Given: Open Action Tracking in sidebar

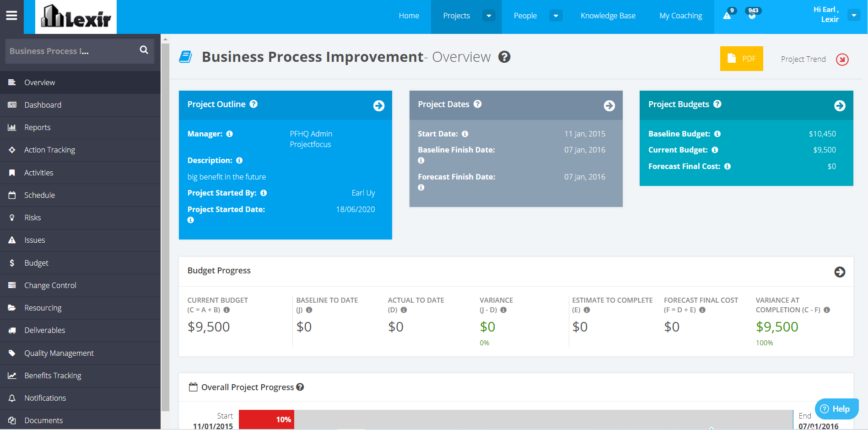Looking at the screenshot, I should (x=80, y=150).
